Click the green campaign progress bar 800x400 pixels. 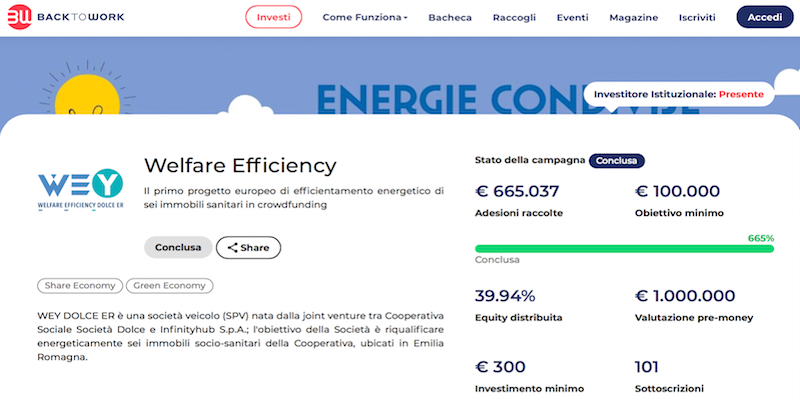point(624,248)
